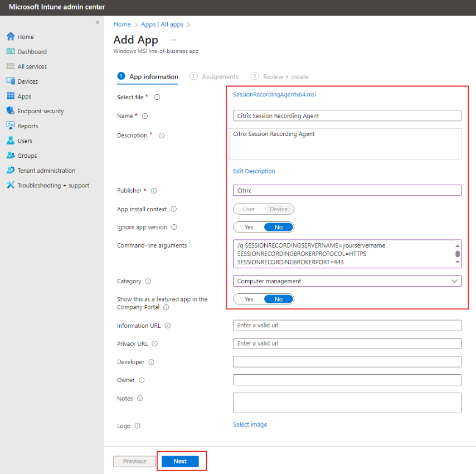Open the Category dropdown Computer management
Image resolution: width=476 pixels, height=474 pixels.
pos(347,281)
